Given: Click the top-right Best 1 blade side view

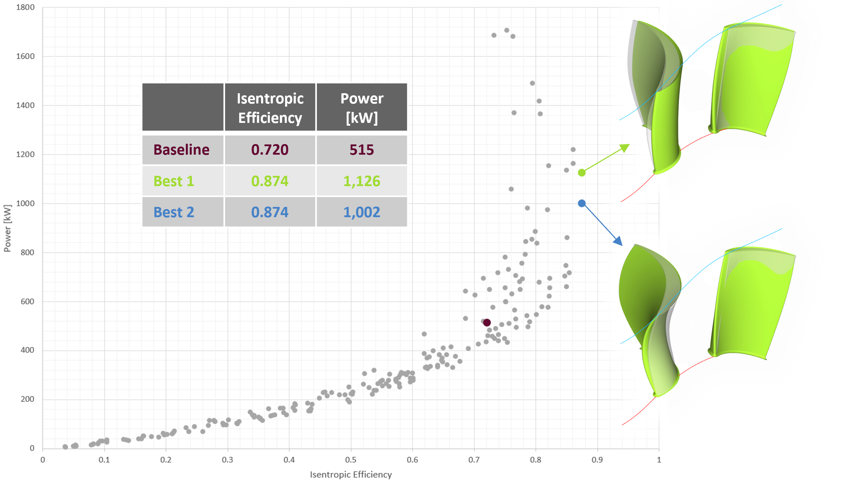Looking at the screenshot, I should tap(752, 79).
